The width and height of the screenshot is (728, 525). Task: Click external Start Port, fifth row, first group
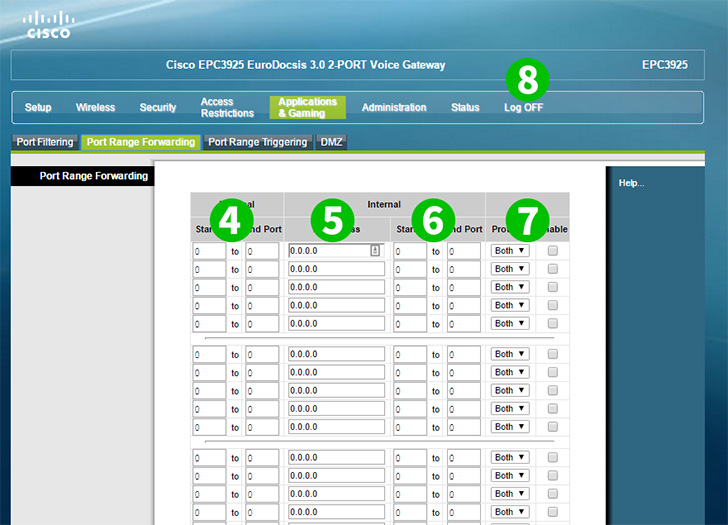(209, 324)
